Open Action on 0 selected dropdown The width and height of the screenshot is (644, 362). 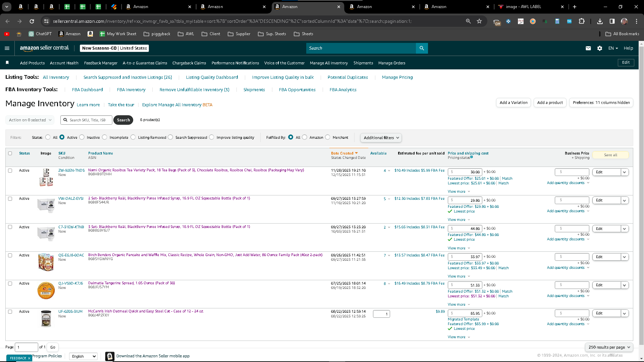click(x=30, y=120)
